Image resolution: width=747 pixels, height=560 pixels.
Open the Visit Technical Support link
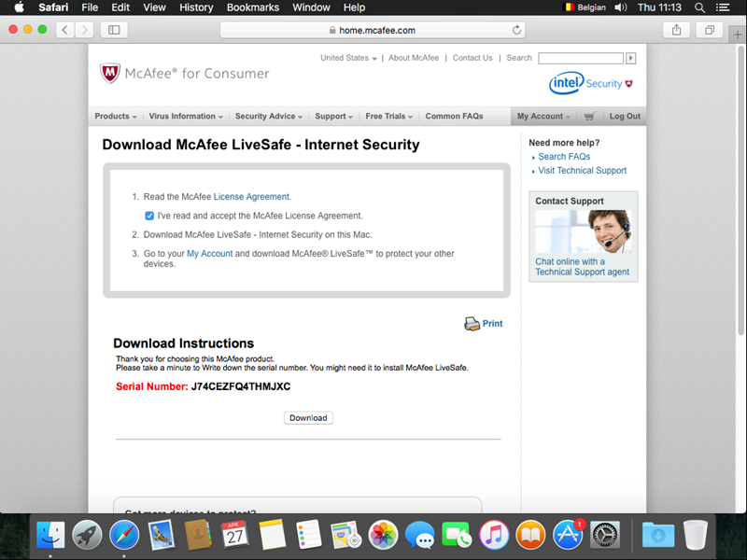tap(582, 171)
